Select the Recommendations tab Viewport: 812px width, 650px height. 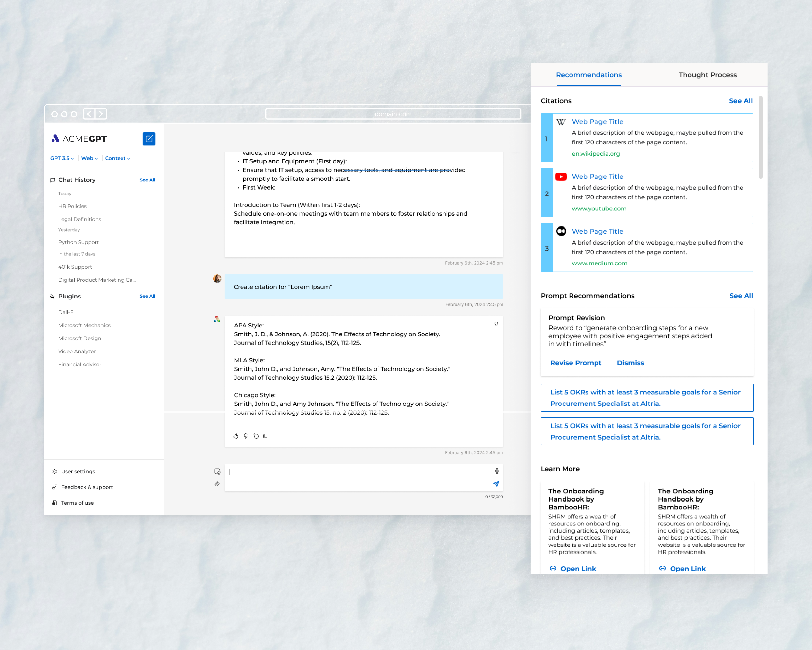pos(589,75)
